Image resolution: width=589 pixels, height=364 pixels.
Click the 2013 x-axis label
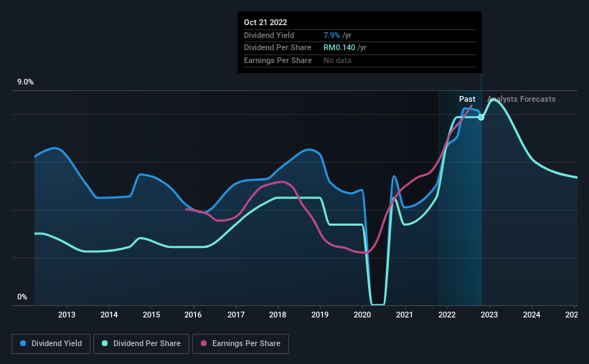point(67,315)
